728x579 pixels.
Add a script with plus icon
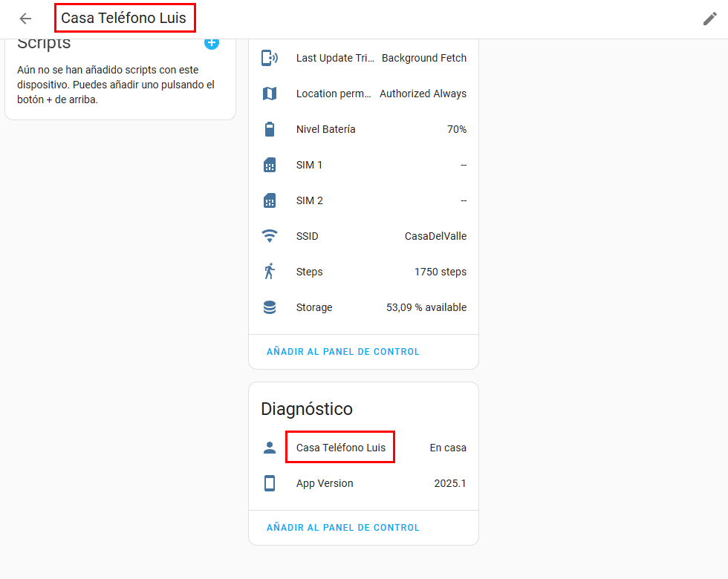click(212, 43)
